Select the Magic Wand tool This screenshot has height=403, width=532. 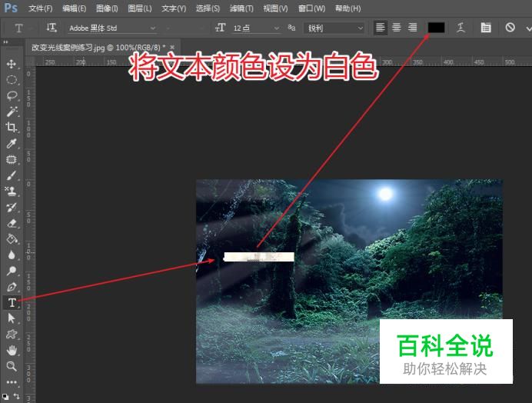click(x=12, y=112)
